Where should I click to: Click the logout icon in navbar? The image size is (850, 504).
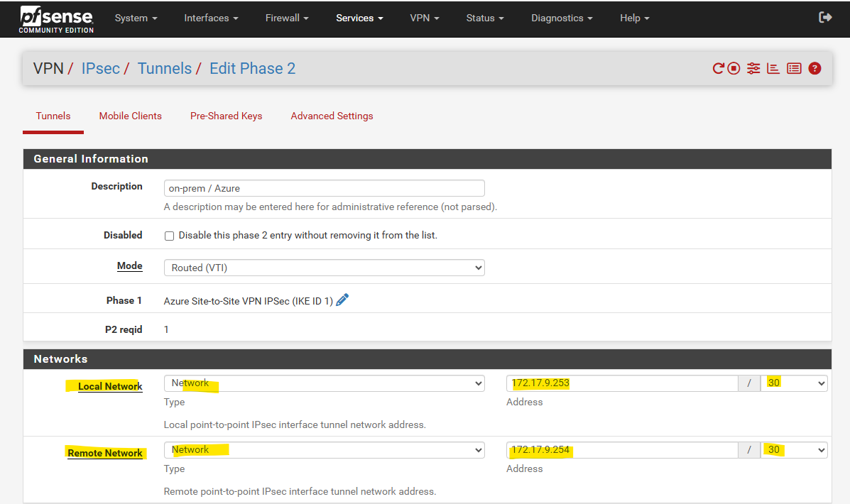(825, 17)
